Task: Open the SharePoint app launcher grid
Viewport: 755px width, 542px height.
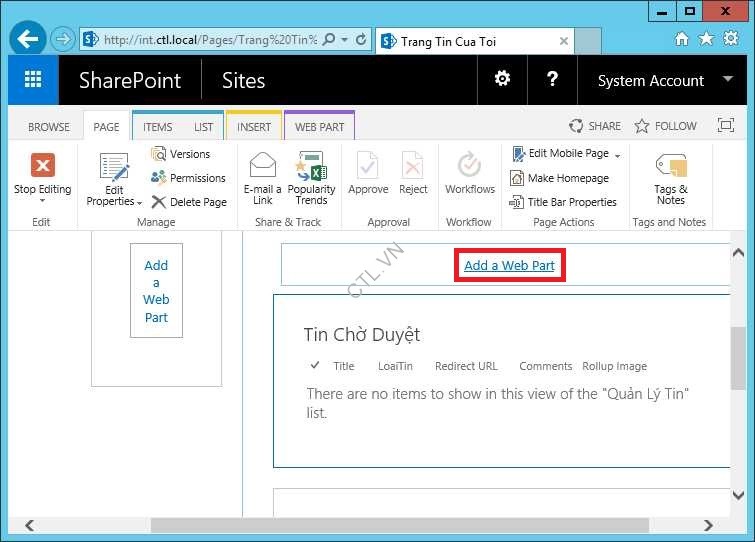Action: pos(33,81)
